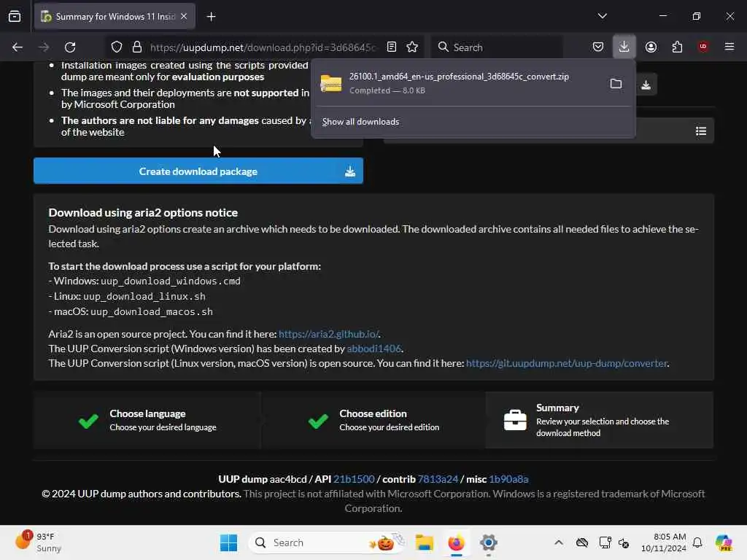Click the list icon on page right

[701, 131]
